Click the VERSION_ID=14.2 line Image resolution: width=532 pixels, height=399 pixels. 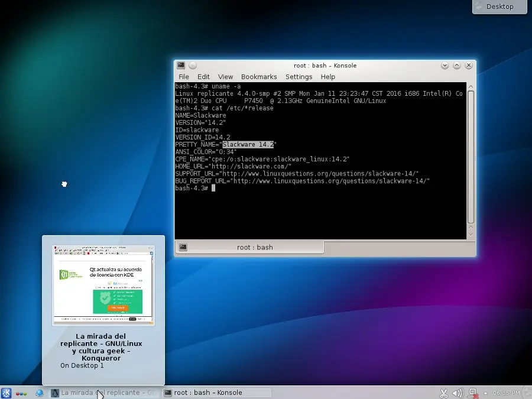coord(203,137)
